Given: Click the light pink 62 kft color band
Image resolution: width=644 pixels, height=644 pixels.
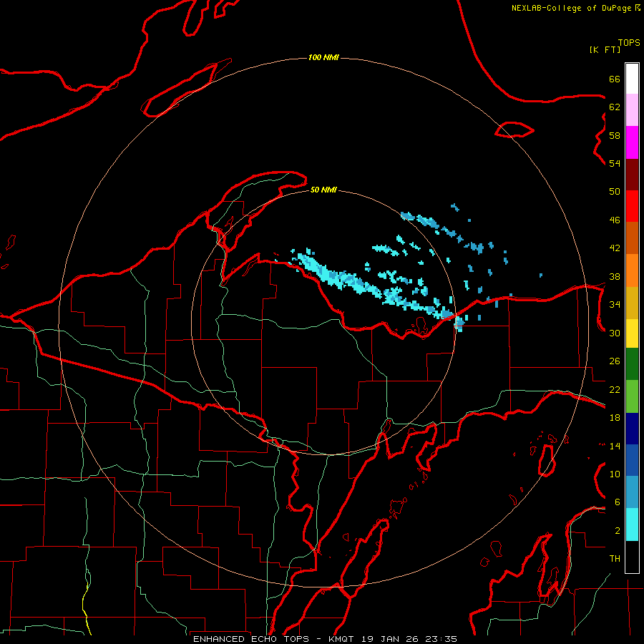Looking at the screenshot, I should [x=632, y=109].
